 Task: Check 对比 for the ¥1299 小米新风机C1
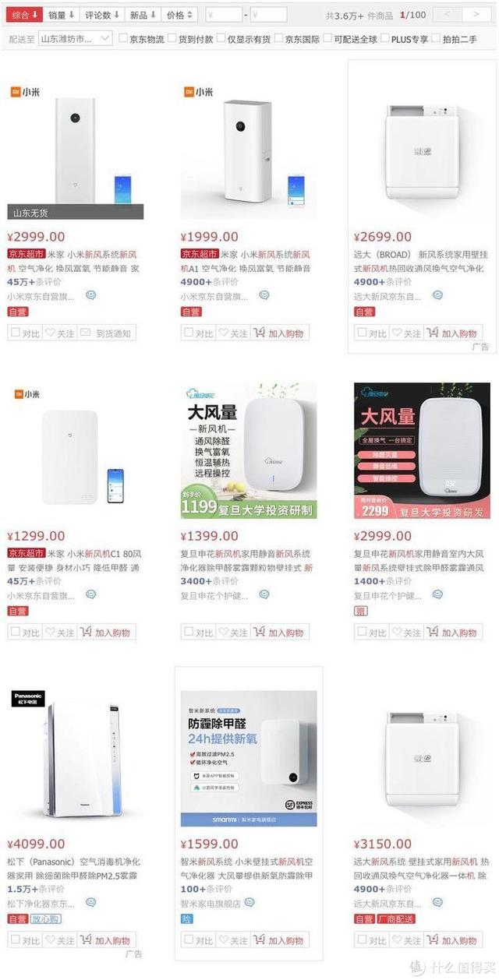pos(15,632)
